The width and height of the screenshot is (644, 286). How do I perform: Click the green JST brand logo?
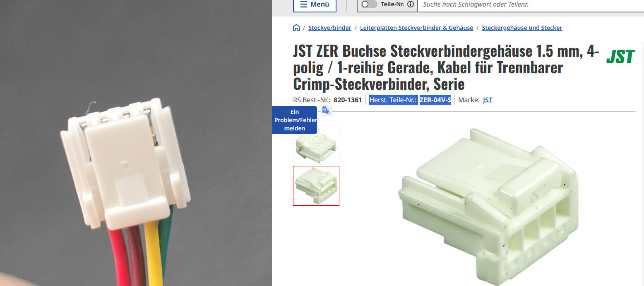[x=620, y=57]
